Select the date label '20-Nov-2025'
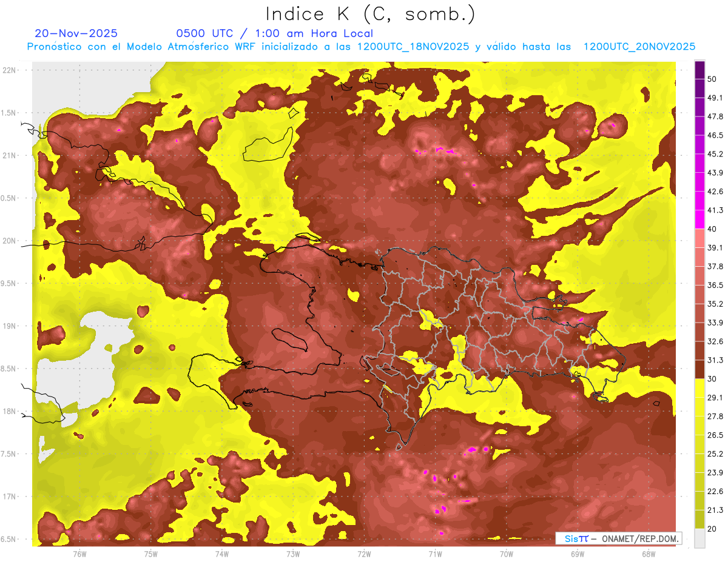Image resolution: width=728 pixels, height=562 pixels. (x=76, y=33)
